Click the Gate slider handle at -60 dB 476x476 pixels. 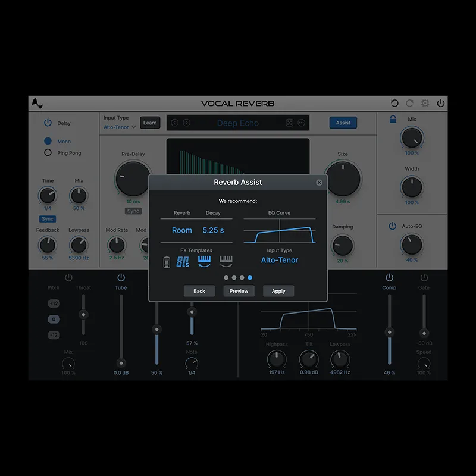coord(424,333)
